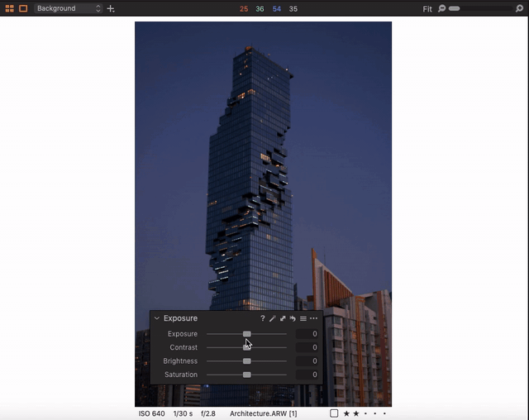Viewport: 529px width, 420px height.
Task: Click the auto-adjust magic wand icon
Action: 273,318
